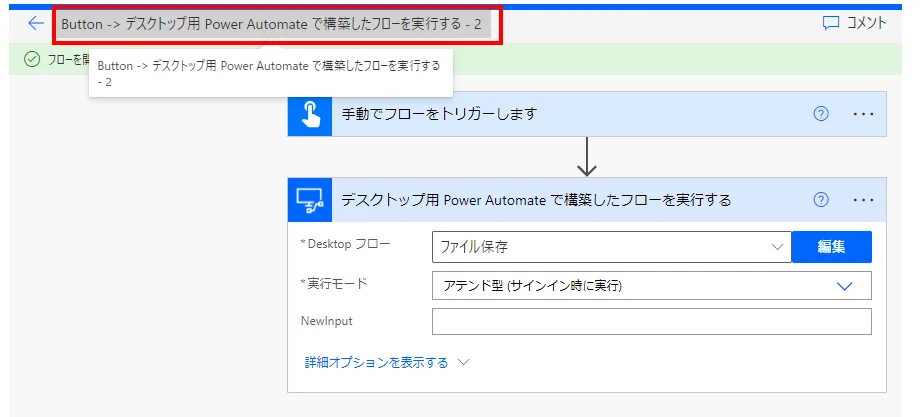
Task: Click the manual trigger hand icon
Action: point(309,114)
